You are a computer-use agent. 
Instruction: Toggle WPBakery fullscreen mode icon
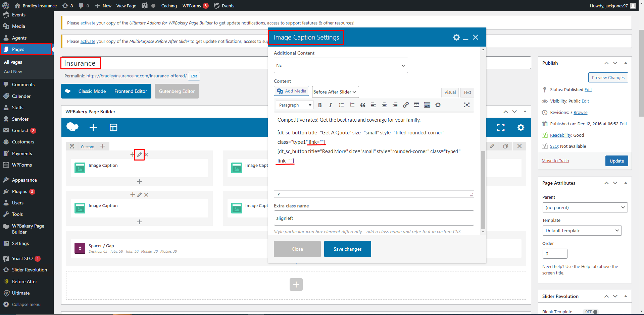(x=501, y=127)
